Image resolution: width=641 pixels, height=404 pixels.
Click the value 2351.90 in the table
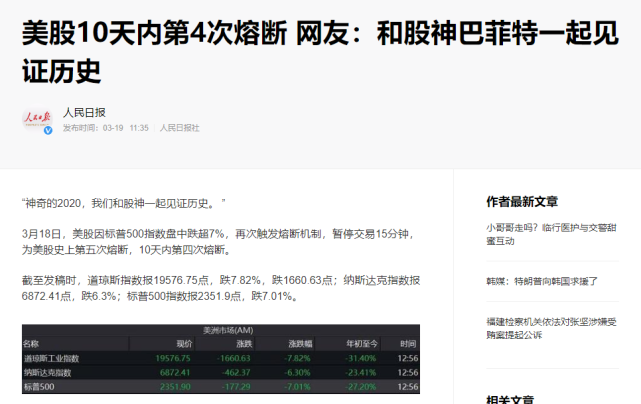coord(175,387)
